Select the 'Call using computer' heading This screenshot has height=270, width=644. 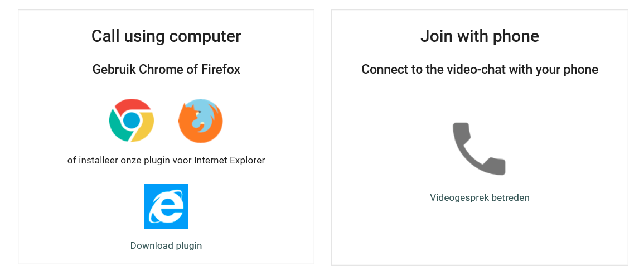click(x=166, y=37)
